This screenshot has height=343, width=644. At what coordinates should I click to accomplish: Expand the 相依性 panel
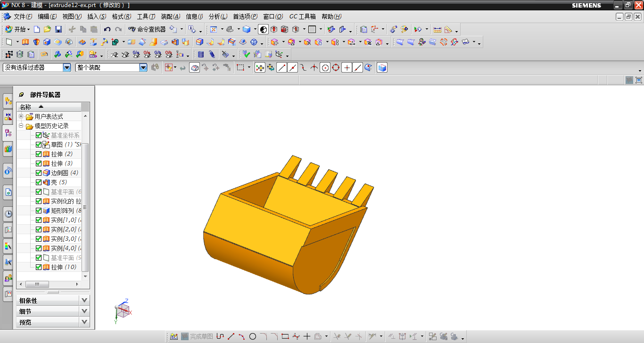pyautogui.click(x=84, y=300)
